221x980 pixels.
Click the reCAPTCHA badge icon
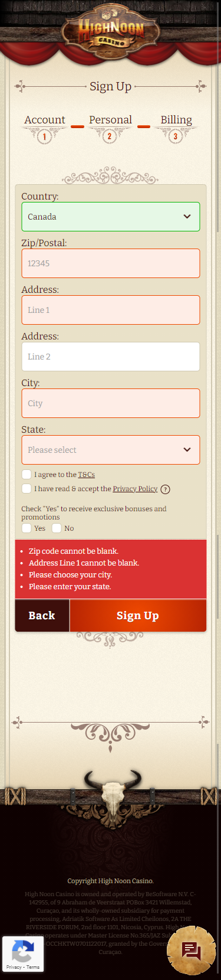pyautogui.click(x=22, y=953)
